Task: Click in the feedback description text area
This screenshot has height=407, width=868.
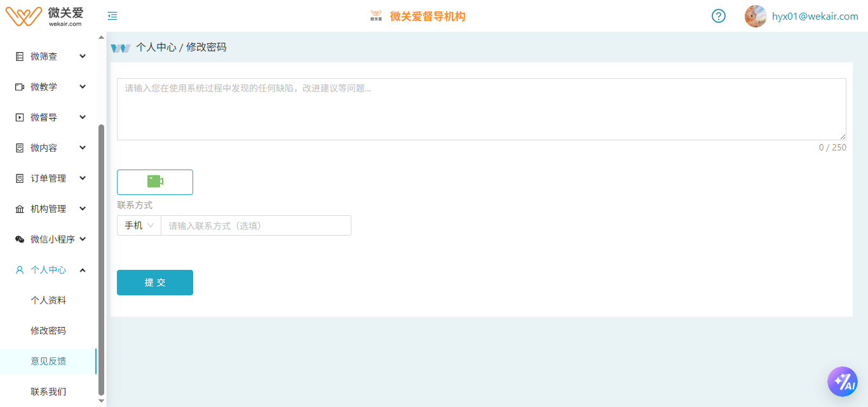Action: [481, 109]
